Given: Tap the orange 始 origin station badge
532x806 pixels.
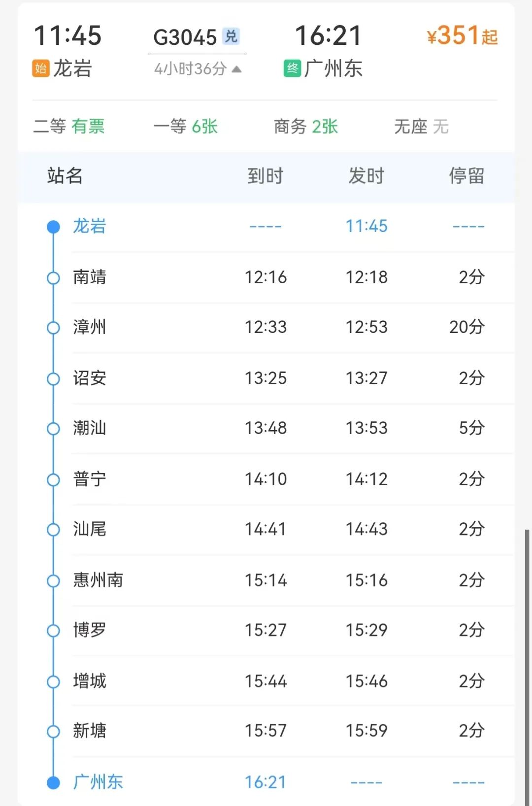Looking at the screenshot, I should pyautogui.click(x=41, y=68).
